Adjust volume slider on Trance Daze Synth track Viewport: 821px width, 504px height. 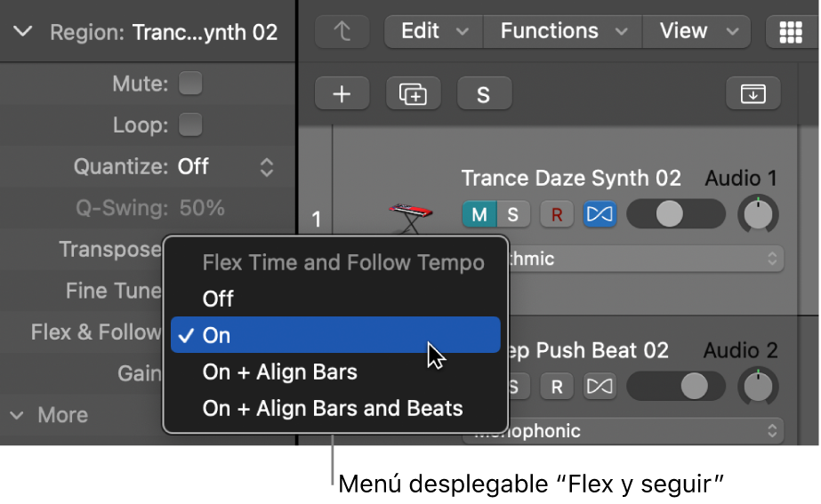(676, 214)
